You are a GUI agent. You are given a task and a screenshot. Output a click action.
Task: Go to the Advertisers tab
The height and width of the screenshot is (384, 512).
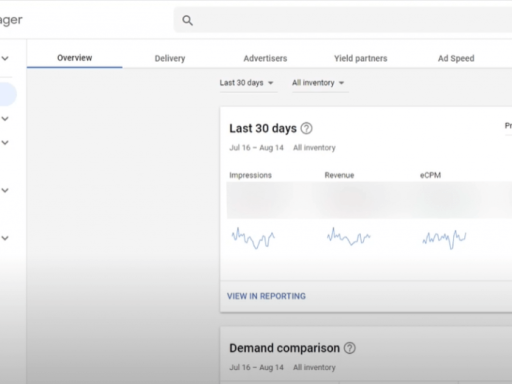[265, 58]
